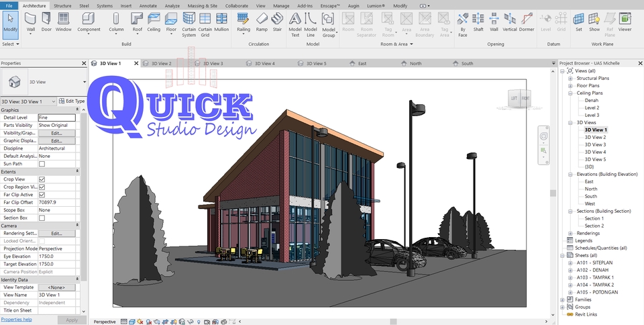644x325 pixels.
Task: Close the 3D View 1 tab
Action: (136, 64)
